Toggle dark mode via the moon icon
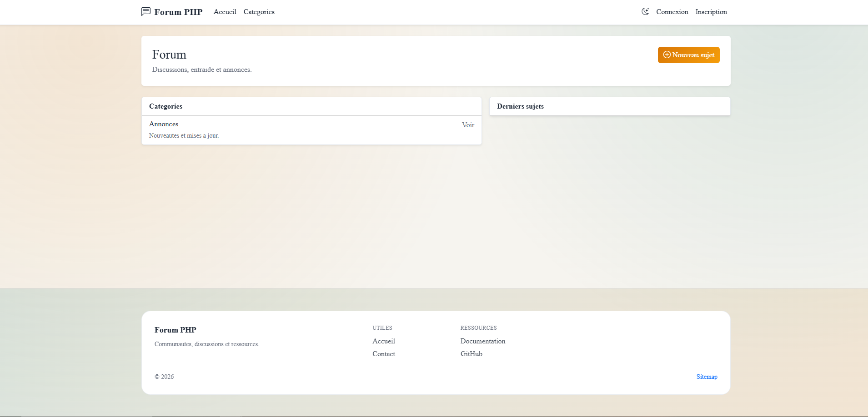The height and width of the screenshot is (417, 868). tap(646, 11)
